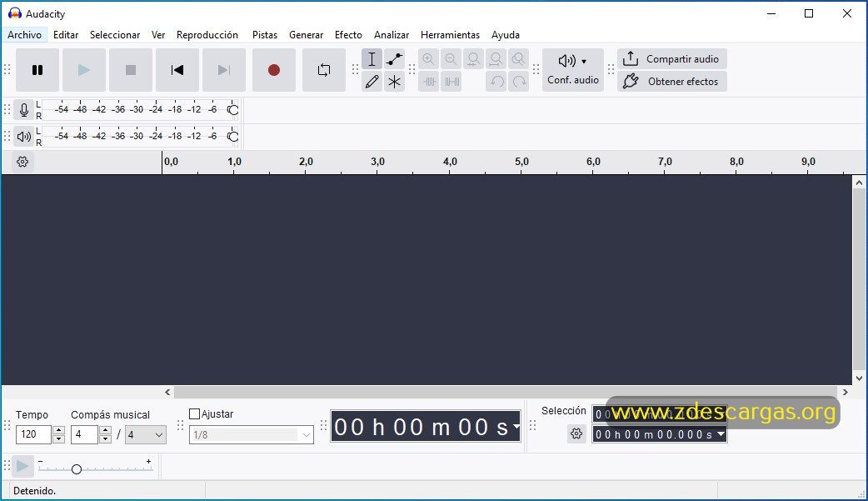Fit project to width zoom icon
868x501 pixels.
click(x=496, y=58)
